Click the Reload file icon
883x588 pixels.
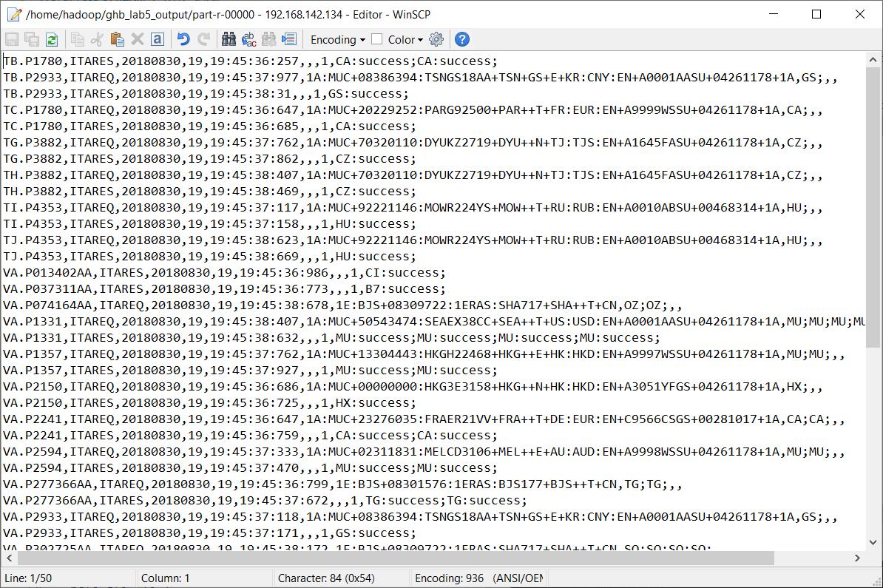click(52, 39)
